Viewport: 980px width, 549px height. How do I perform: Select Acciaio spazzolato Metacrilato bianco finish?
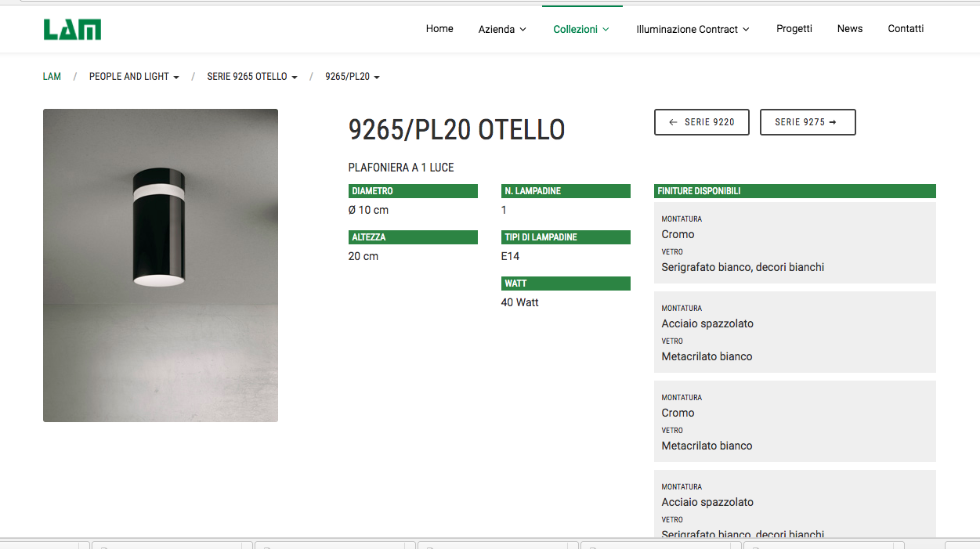(794, 332)
